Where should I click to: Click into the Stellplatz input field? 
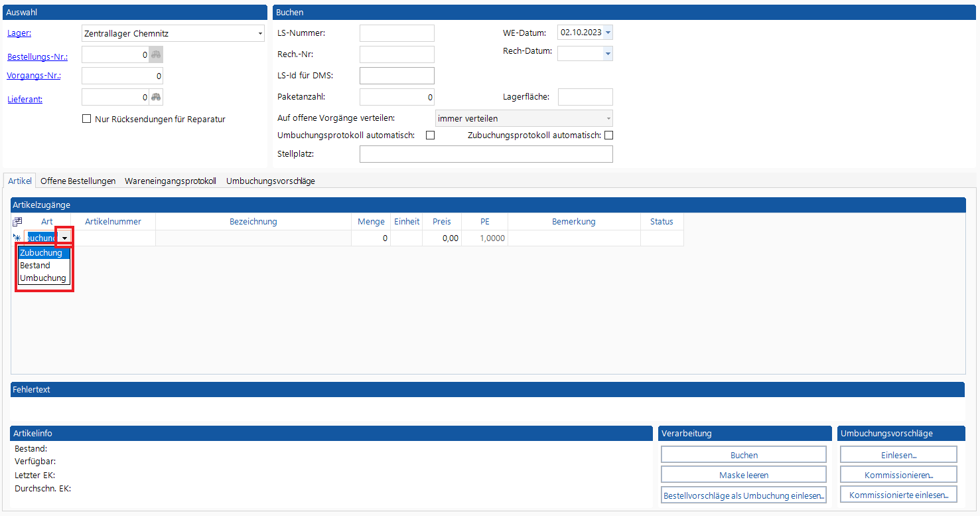[x=486, y=154]
